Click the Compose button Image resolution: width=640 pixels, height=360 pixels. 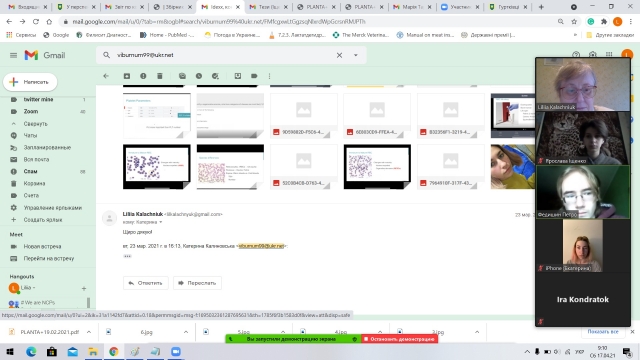[x=30, y=82]
